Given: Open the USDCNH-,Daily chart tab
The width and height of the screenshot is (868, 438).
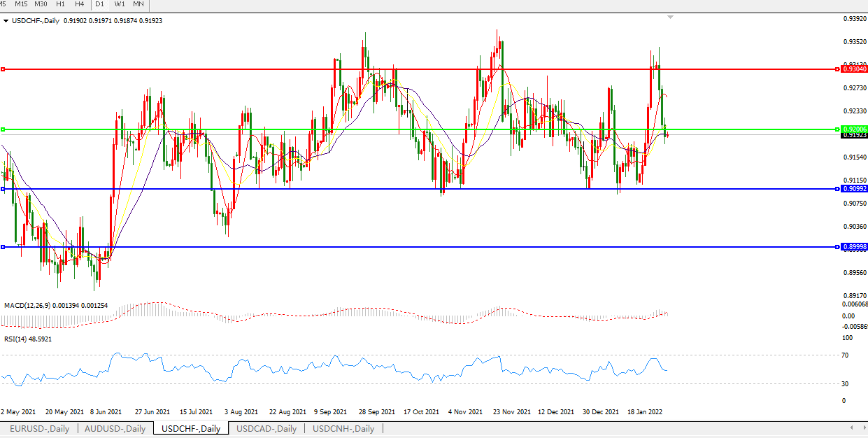Looking at the screenshot, I should (343, 429).
